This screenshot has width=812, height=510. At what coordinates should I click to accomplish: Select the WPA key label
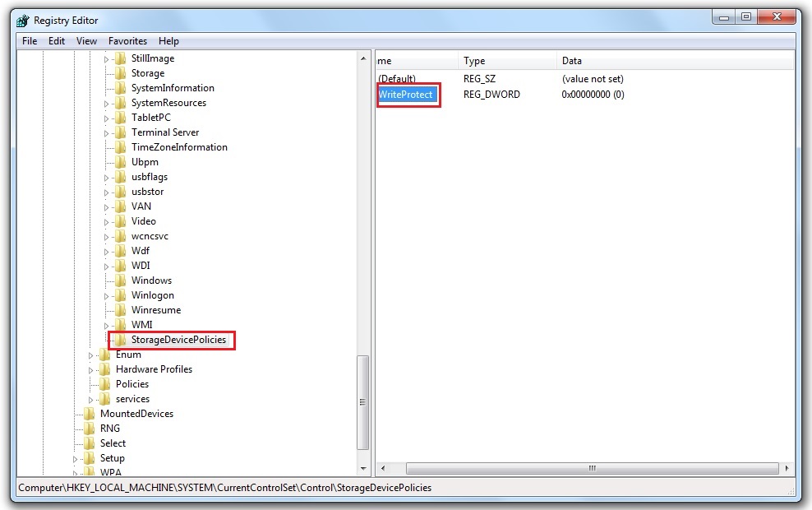[x=110, y=472]
